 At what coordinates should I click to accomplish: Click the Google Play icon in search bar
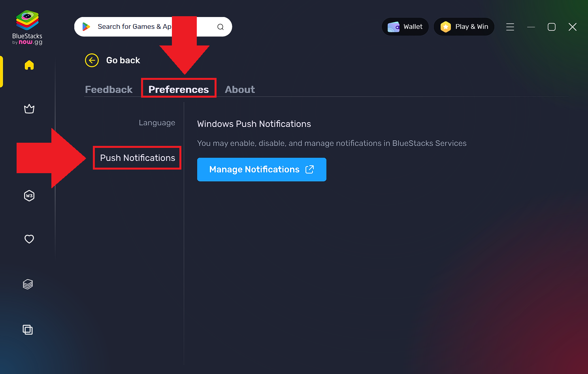coord(87,26)
